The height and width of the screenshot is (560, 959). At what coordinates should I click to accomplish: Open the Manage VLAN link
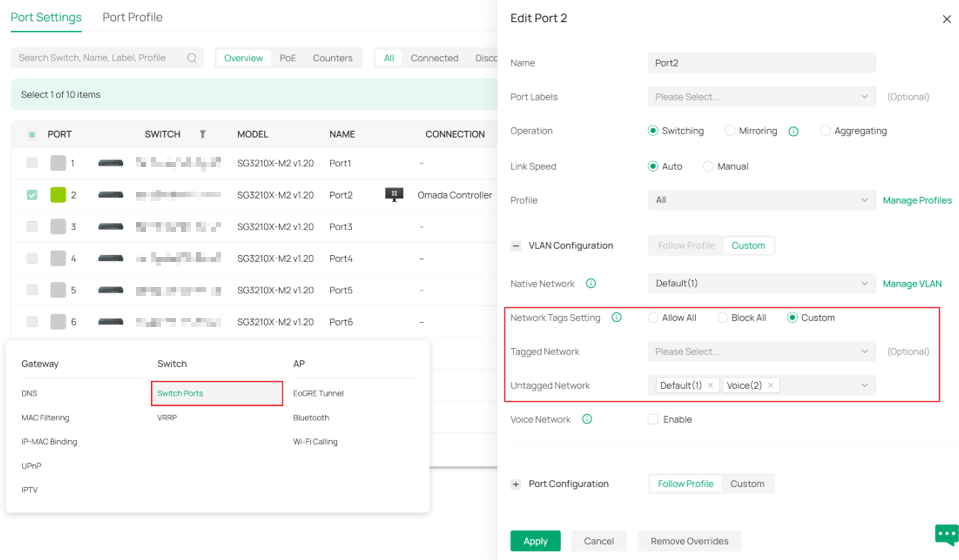pyautogui.click(x=912, y=284)
